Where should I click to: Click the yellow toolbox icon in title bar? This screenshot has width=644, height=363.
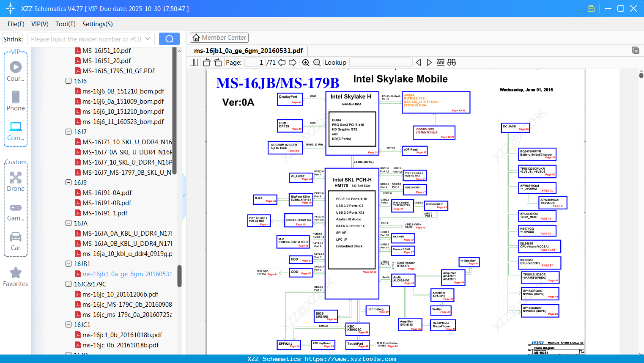591,8
